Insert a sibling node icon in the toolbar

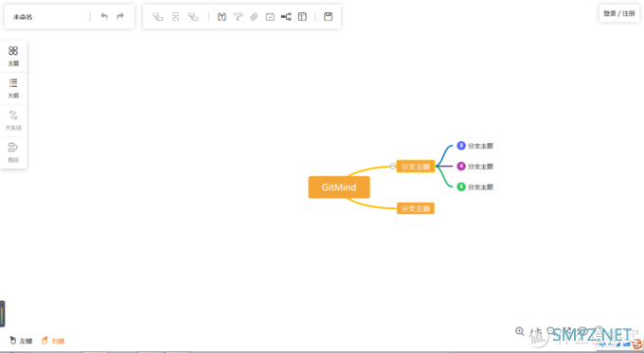click(x=176, y=17)
